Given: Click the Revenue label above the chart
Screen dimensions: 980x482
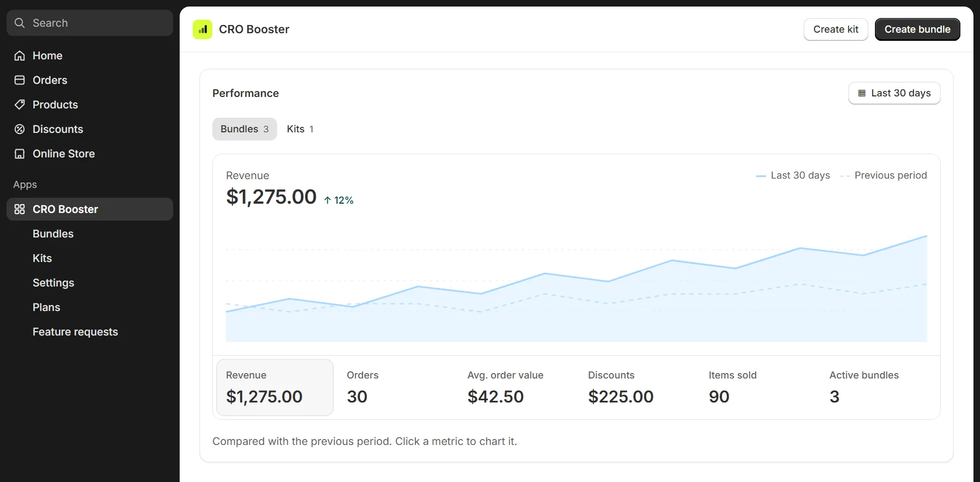Looking at the screenshot, I should [248, 175].
